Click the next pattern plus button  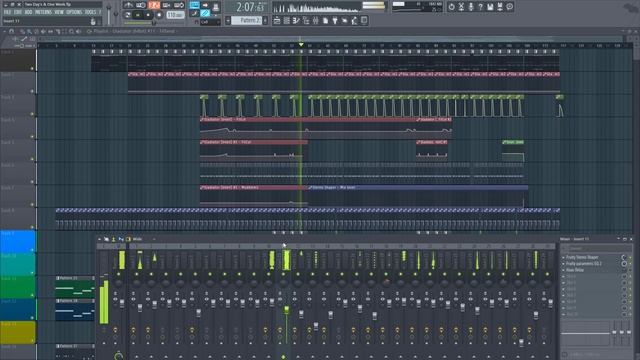265,20
